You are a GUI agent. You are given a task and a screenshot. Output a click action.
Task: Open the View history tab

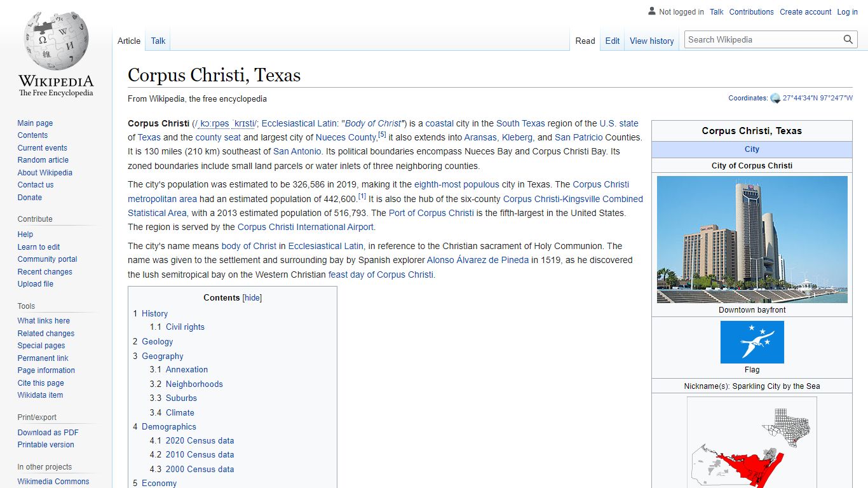(652, 41)
